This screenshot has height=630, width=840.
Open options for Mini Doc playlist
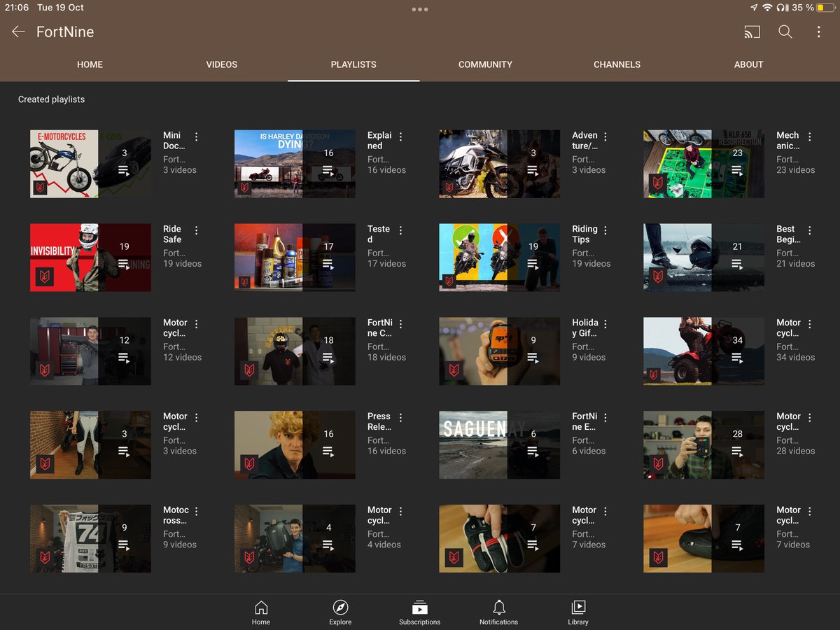coord(197,136)
